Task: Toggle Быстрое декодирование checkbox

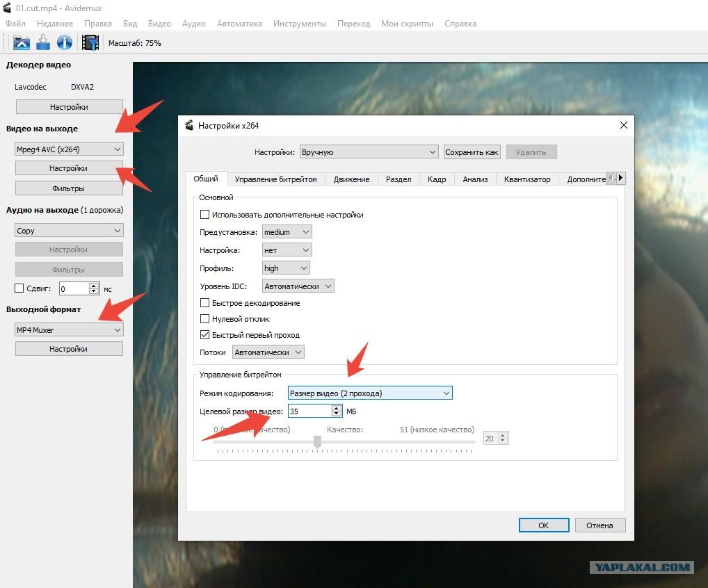Action: [204, 303]
